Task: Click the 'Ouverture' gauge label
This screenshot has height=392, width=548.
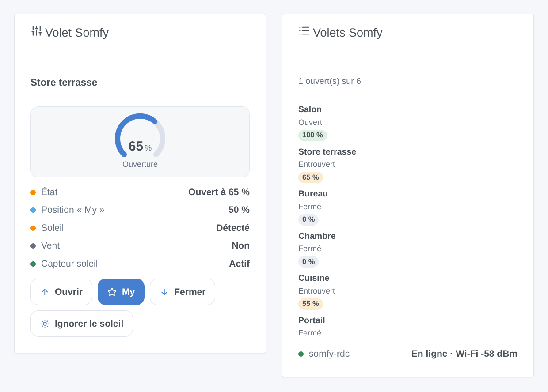Action: point(140,164)
